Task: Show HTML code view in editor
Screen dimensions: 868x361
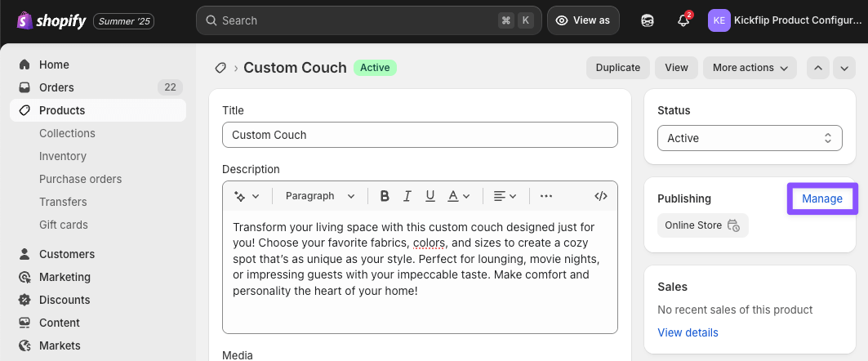Action: coord(601,196)
